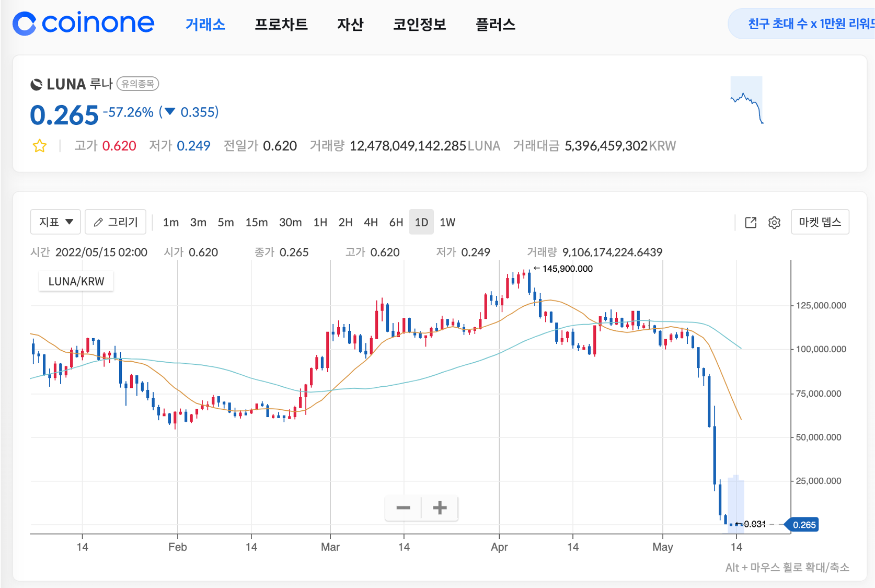Select the 그리기 pencil drawing tool
This screenshot has height=588, width=875.
point(116,222)
